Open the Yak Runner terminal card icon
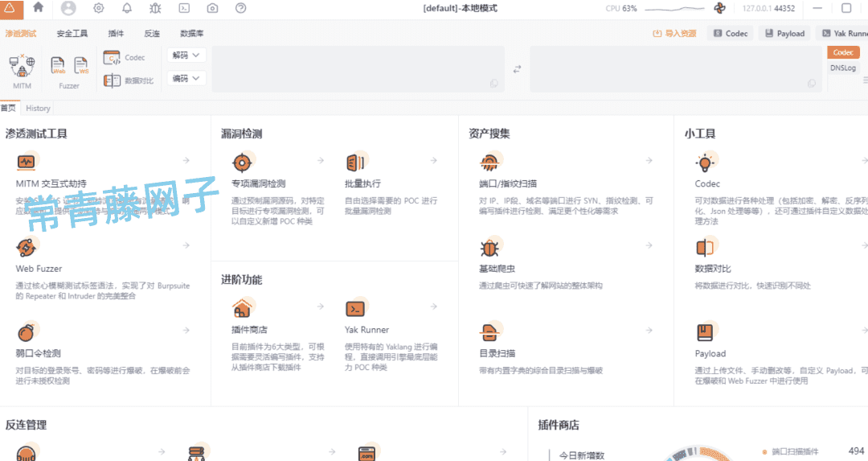 355,307
